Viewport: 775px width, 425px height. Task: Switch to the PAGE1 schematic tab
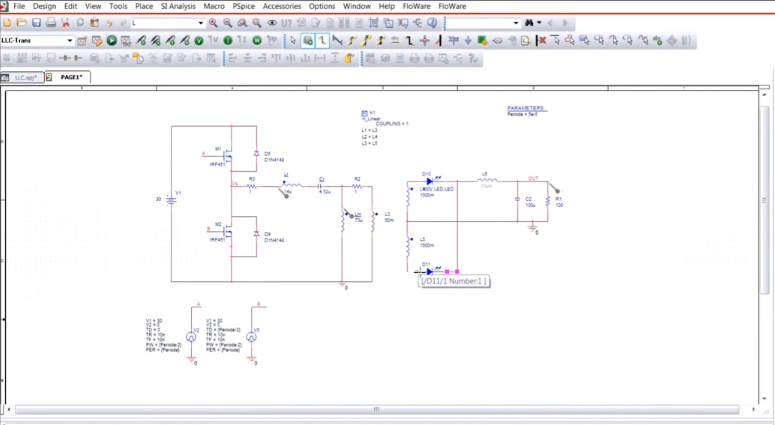coord(71,77)
